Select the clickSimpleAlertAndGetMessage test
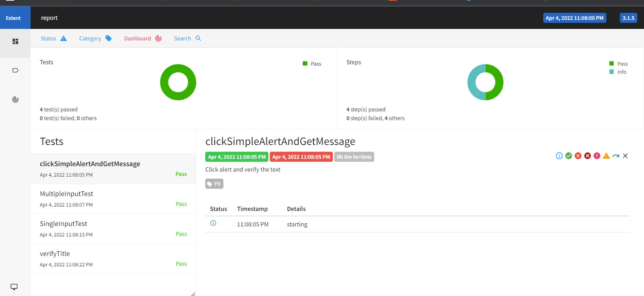Screen dimensions: 644x296 pyautogui.click(x=113, y=169)
